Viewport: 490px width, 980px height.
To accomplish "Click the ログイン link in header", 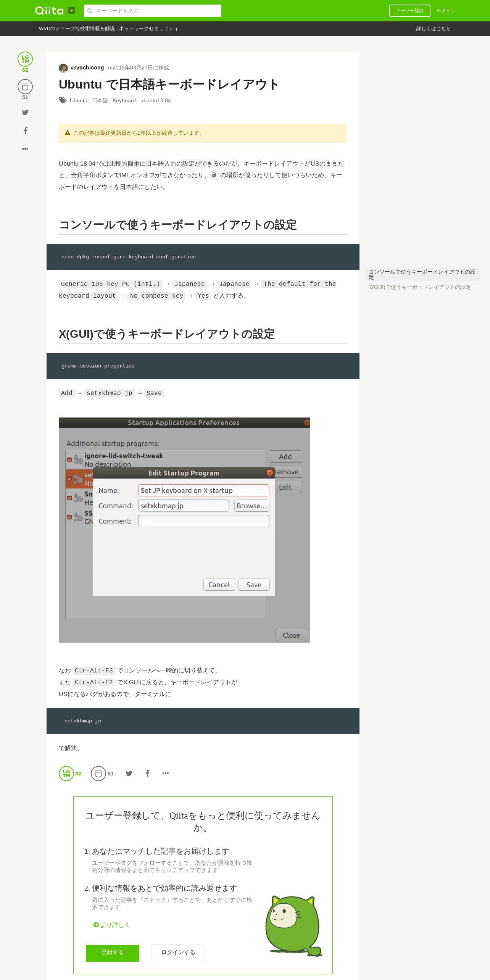I will [x=446, y=11].
